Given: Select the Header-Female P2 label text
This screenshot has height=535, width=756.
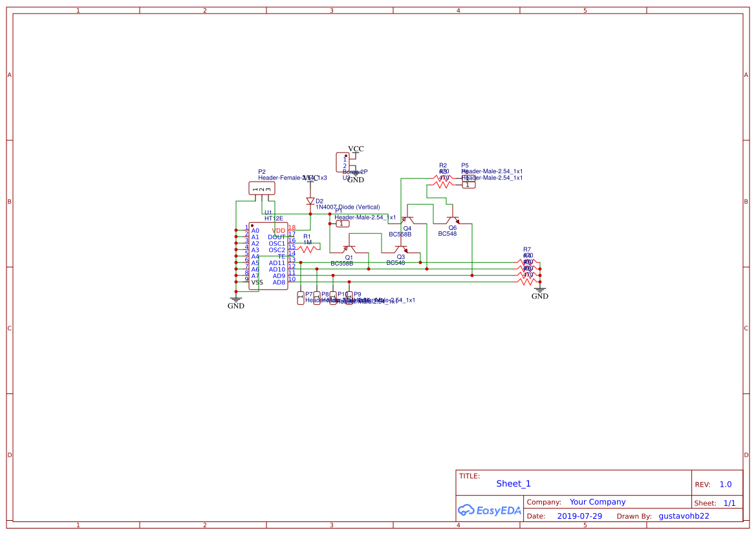Looking at the screenshot, I should pos(293,178).
